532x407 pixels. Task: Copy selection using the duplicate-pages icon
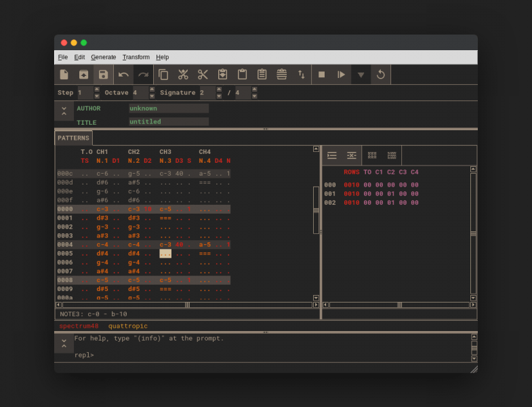163,75
